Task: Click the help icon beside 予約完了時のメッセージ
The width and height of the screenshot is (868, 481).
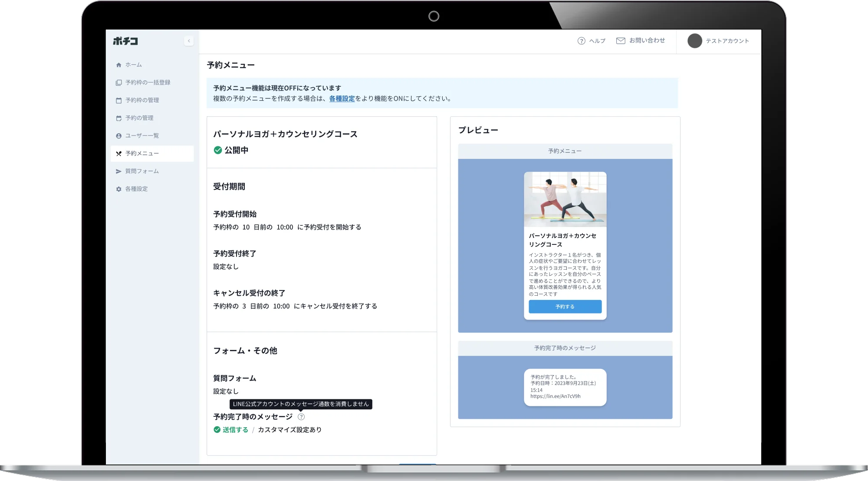Action: click(301, 417)
